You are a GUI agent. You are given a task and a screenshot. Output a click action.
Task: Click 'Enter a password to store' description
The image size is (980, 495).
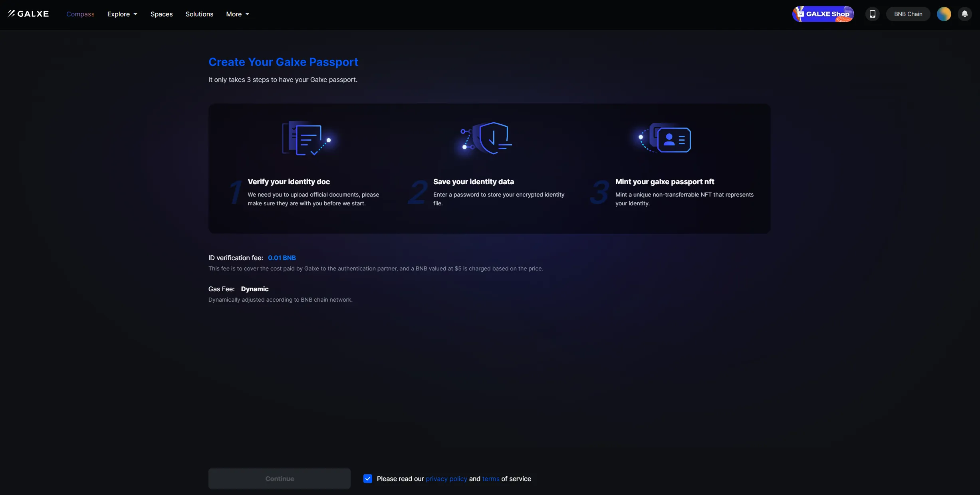click(x=499, y=199)
